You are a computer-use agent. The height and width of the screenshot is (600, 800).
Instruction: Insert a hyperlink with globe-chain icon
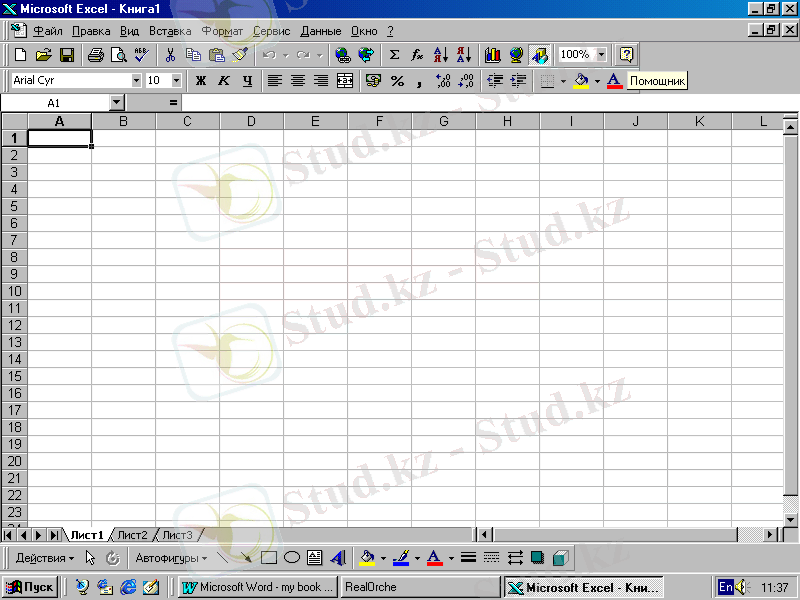[343, 55]
